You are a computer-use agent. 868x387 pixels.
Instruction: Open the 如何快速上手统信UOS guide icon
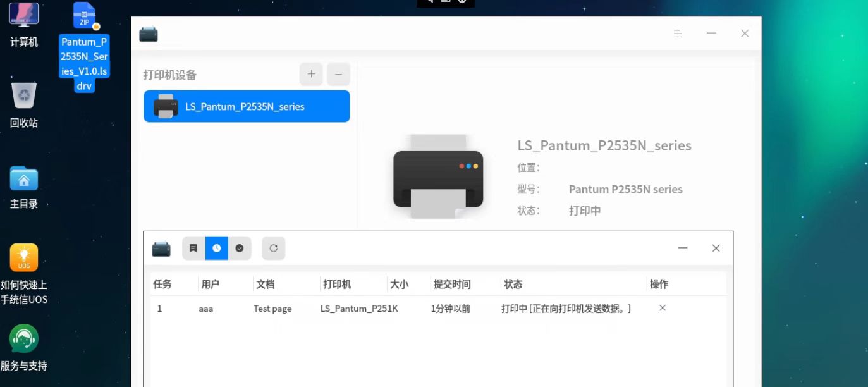tap(24, 274)
